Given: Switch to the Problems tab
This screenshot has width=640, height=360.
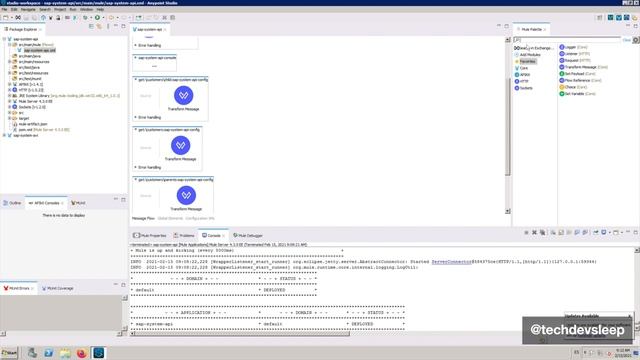Looking at the screenshot, I should click(x=184, y=236).
